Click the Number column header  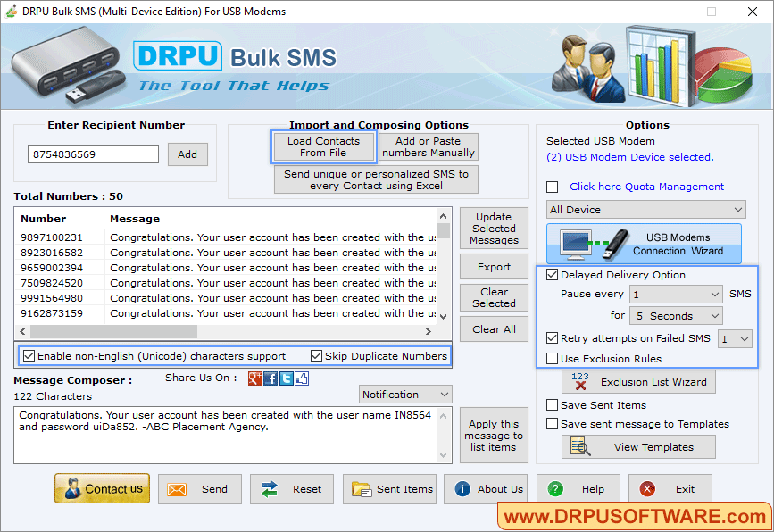point(60,219)
